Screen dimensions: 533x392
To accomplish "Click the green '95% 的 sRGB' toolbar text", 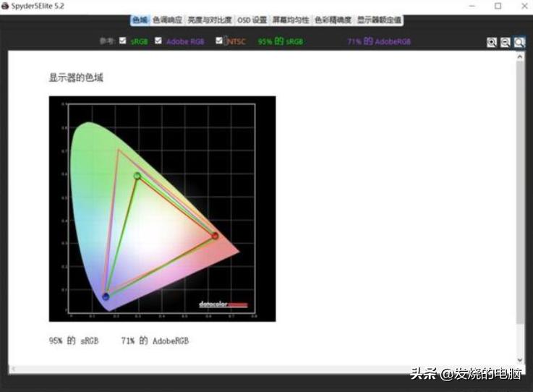I will click(x=281, y=41).
